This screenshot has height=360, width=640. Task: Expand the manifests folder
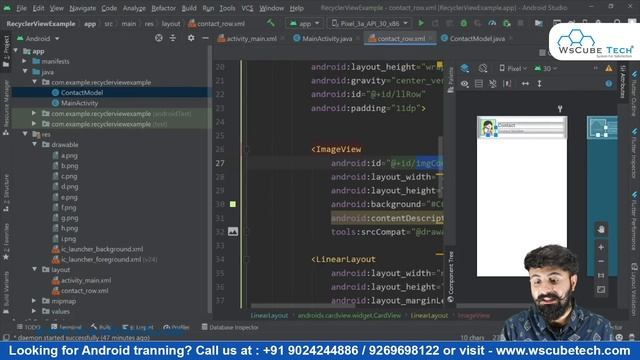click(24, 61)
